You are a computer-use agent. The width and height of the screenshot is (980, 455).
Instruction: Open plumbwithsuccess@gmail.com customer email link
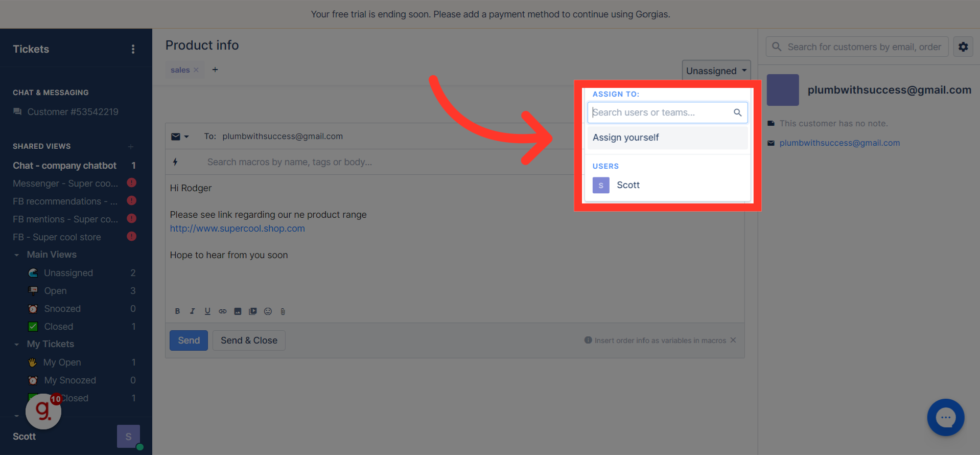pyautogui.click(x=839, y=143)
